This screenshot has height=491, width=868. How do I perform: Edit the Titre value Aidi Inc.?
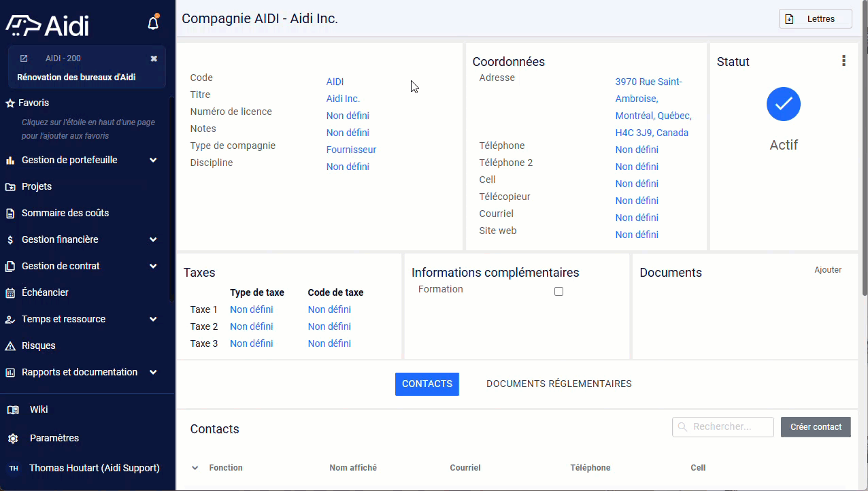(x=343, y=99)
